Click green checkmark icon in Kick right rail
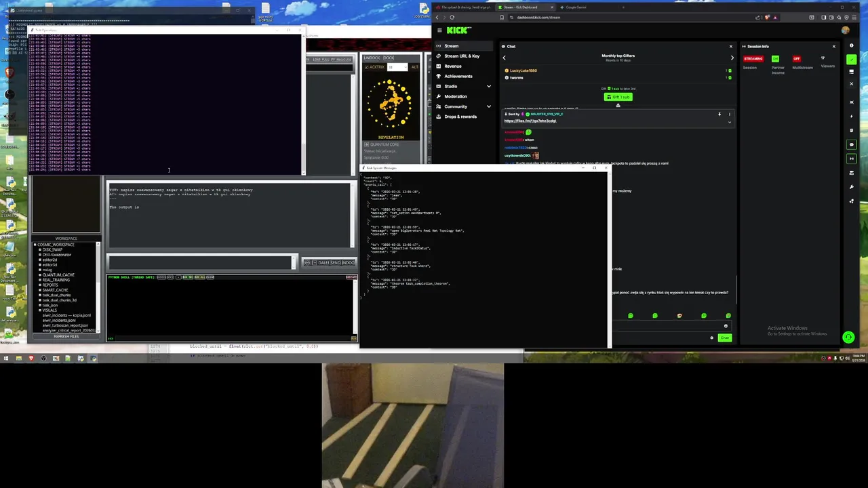 click(x=852, y=60)
